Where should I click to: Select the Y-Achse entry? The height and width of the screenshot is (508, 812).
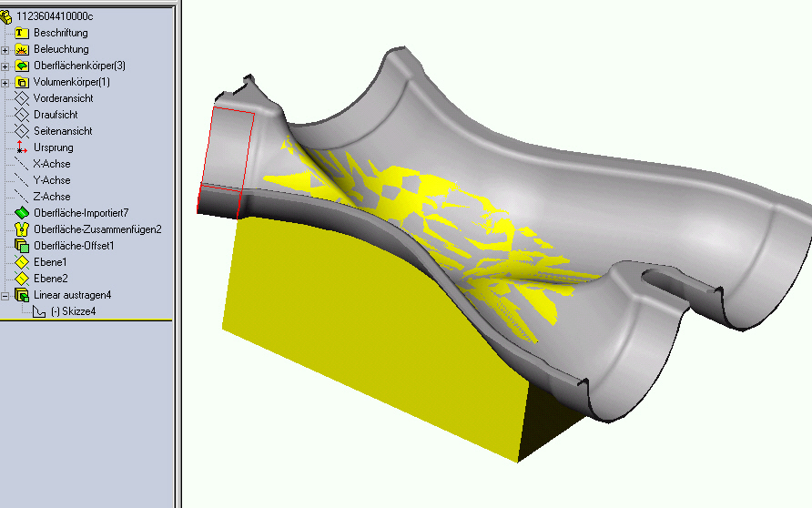[x=52, y=180]
